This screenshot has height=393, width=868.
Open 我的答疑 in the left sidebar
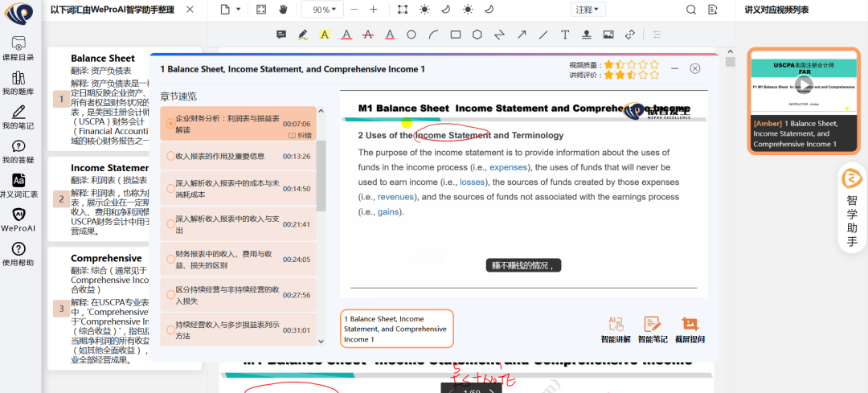click(x=18, y=151)
